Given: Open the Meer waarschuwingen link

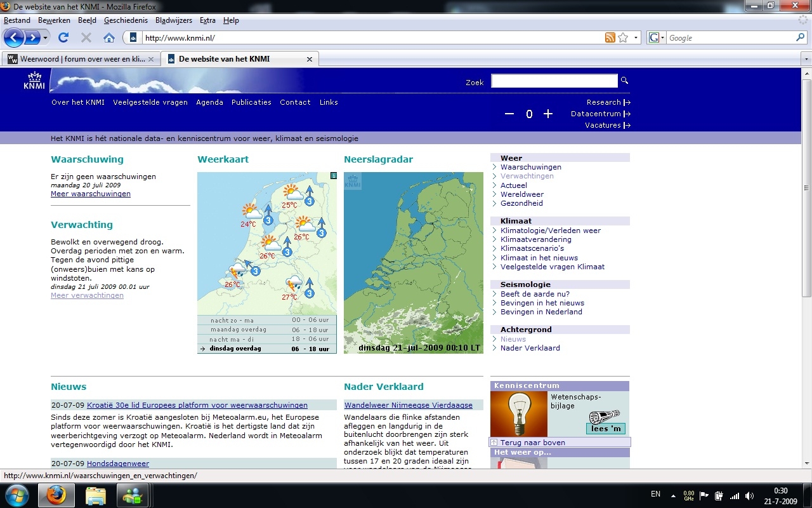Looking at the screenshot, I should pos(91,194).
